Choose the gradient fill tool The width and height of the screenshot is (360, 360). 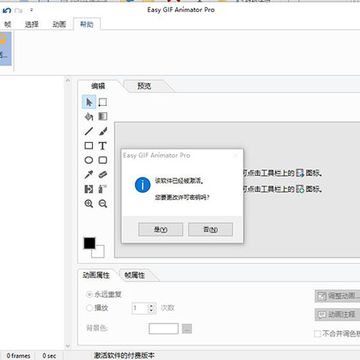[x=103, y=117]
